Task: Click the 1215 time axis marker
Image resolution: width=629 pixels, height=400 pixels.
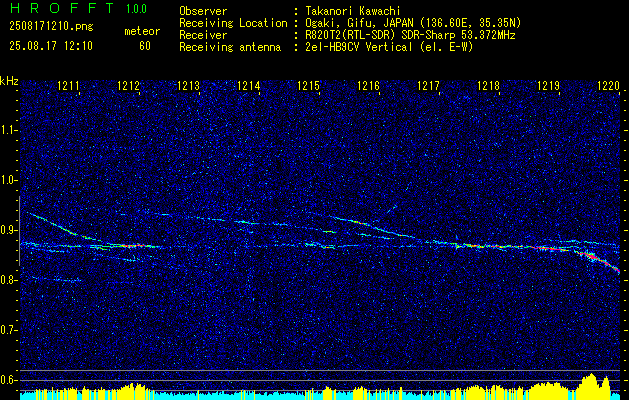Action: coord(308,85)
